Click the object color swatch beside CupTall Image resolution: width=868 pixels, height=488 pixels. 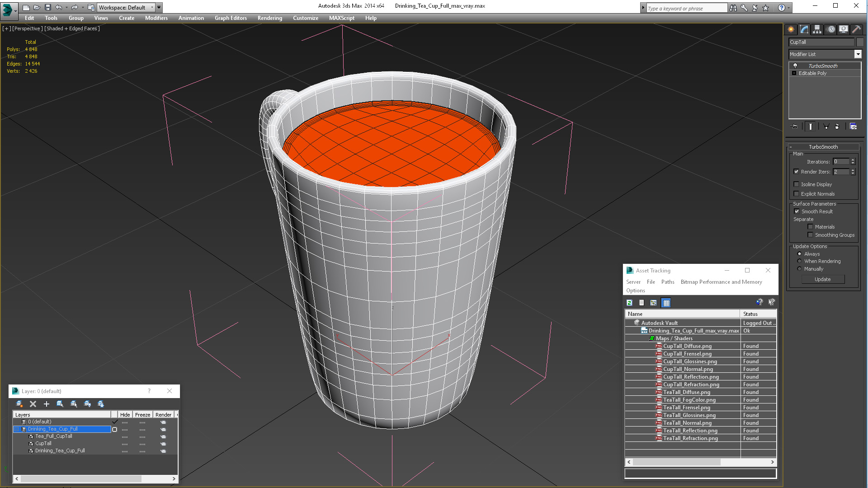coord(860,42)
